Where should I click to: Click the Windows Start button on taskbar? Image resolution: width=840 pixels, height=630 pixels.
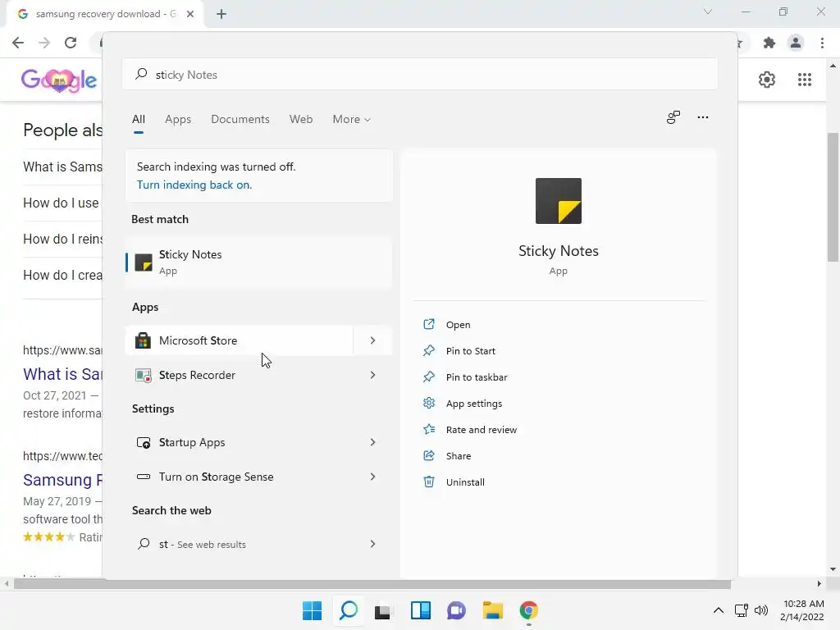pyautogui.click(x=312, y=610)
